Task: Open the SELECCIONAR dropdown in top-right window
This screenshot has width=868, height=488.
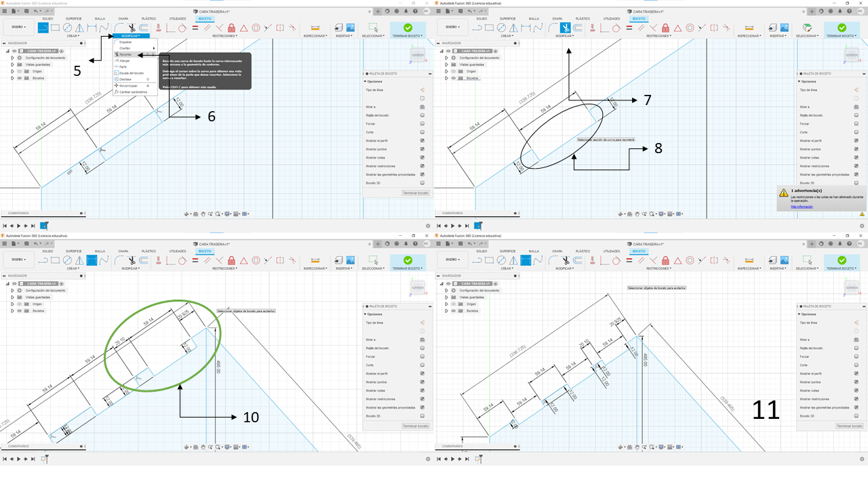Action: click(x=807, y=36)
